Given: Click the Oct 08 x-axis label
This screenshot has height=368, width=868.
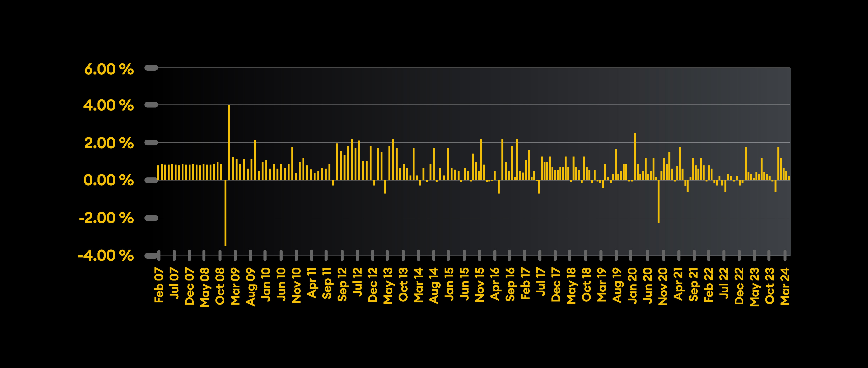Looking at the screenshot, I should (220, 286).
